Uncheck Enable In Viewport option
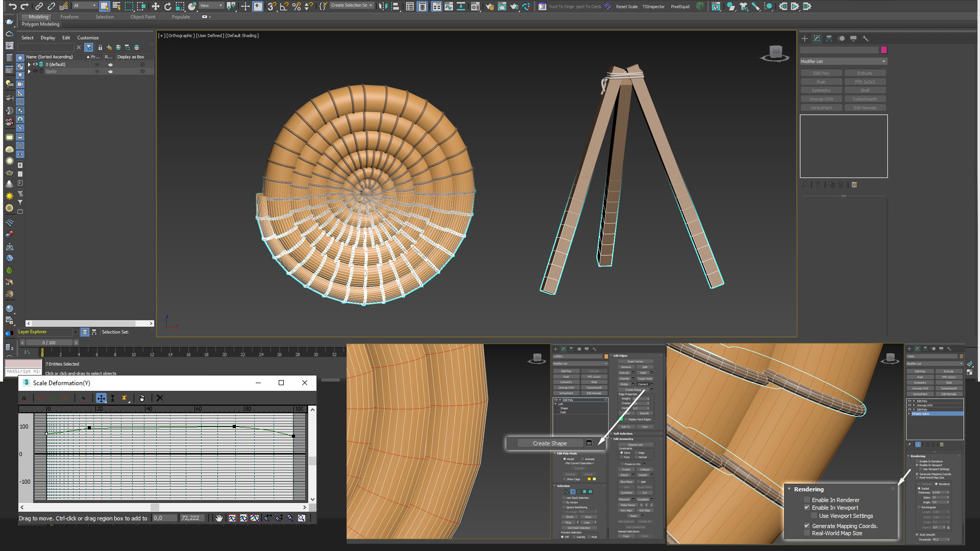The width and height of the screenshot is (980, 551). (x=807, y=508)
